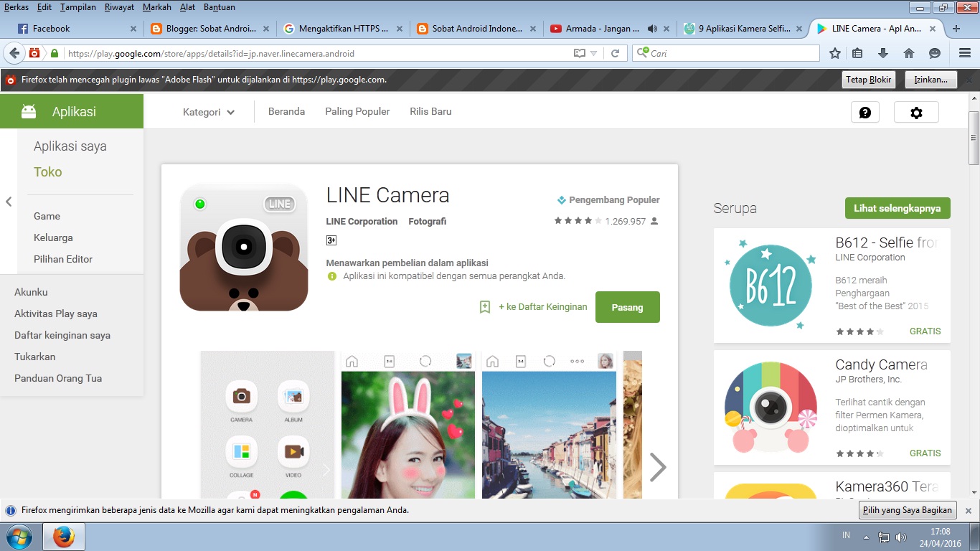The height and width of the screenshot is (551, 980).
Task: Click the page vertical scrollbar thumb
Action: [x=974, y=138]
